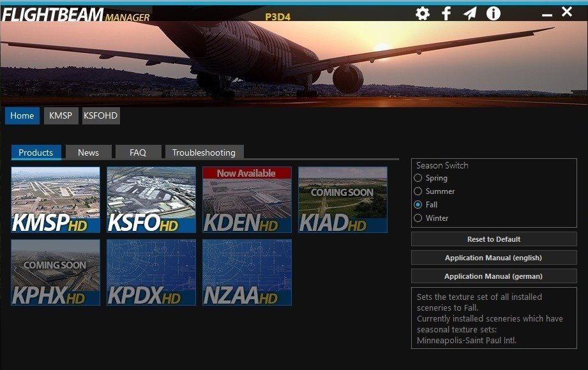Viewport: 588px width, 370px height.
Task: Choose the Fall season radio button
Action: pyautogui.click(x=418, y=205)
